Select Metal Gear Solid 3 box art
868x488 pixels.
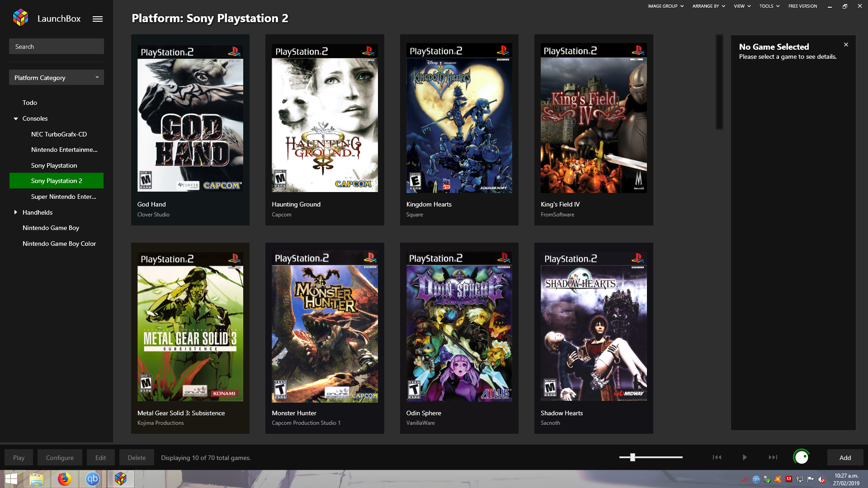click(190, 327)
